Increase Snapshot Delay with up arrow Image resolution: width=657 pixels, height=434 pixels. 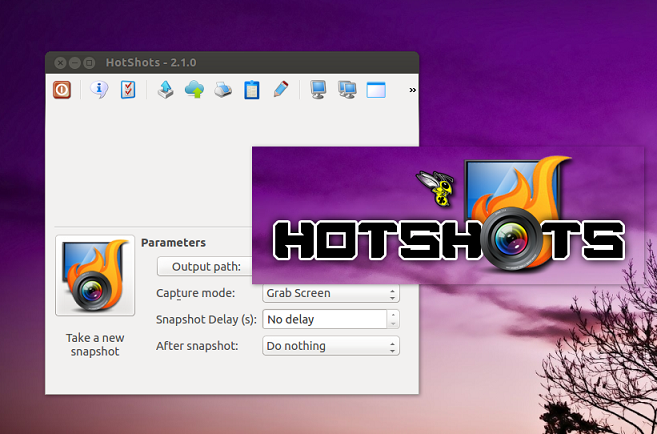(393, 315)
